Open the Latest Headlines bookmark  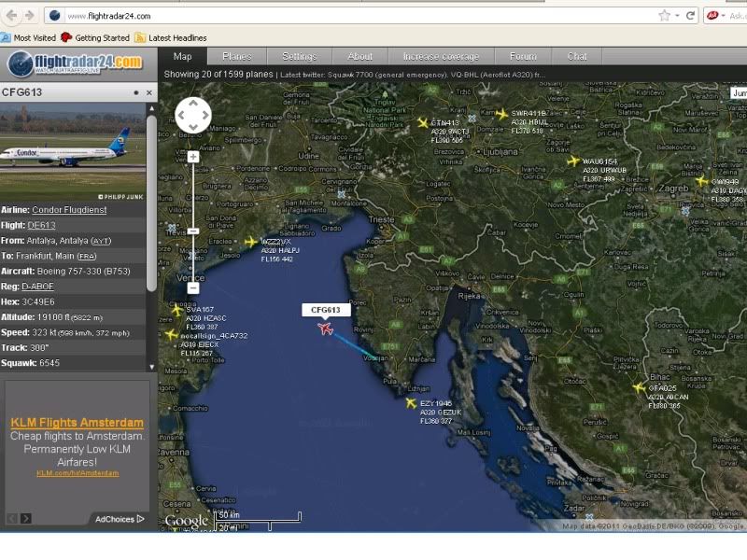171,37
